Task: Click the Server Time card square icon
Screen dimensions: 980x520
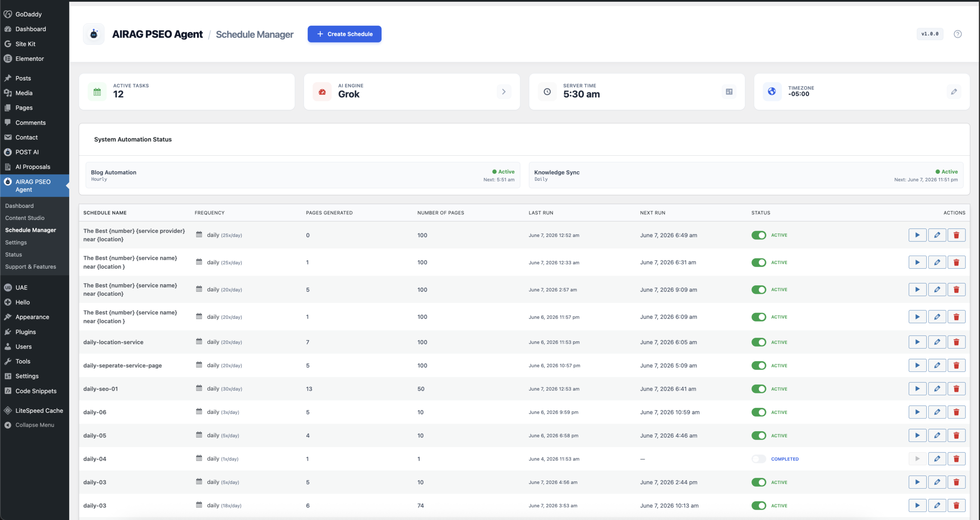Action: tap(729, 92)
